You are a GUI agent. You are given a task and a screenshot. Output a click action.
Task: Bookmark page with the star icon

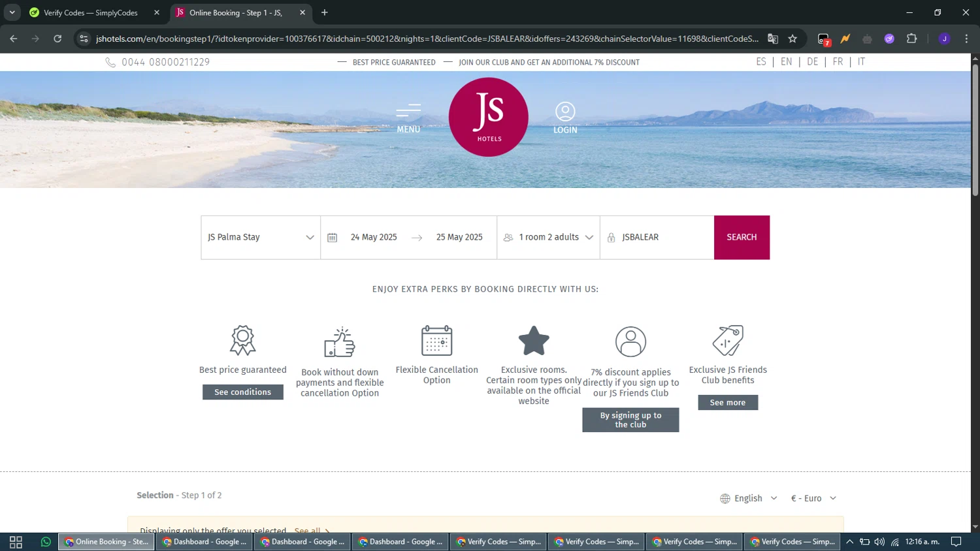[x=792, y=39]
